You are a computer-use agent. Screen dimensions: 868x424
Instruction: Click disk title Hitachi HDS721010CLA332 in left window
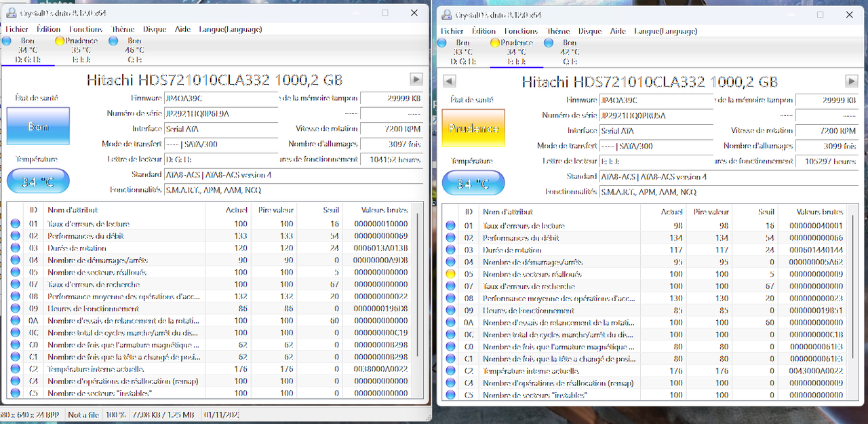click(214, 79)
